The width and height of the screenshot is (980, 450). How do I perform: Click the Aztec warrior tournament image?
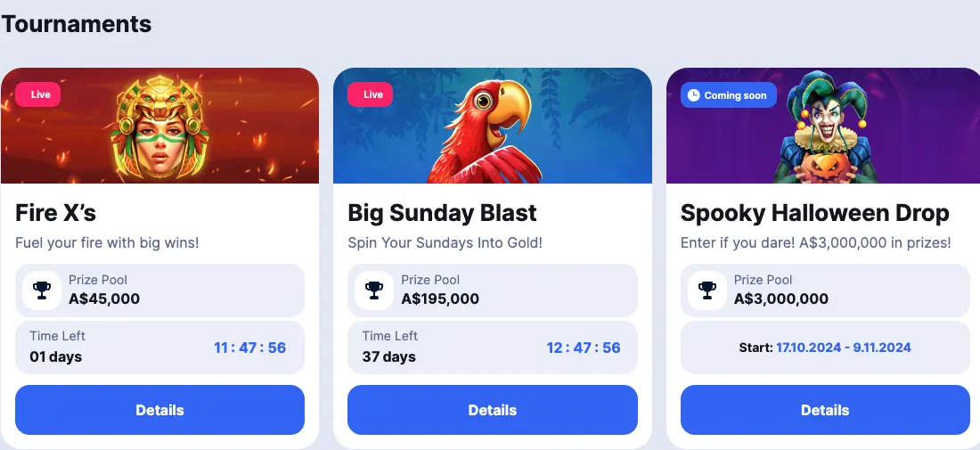point(159,125)
